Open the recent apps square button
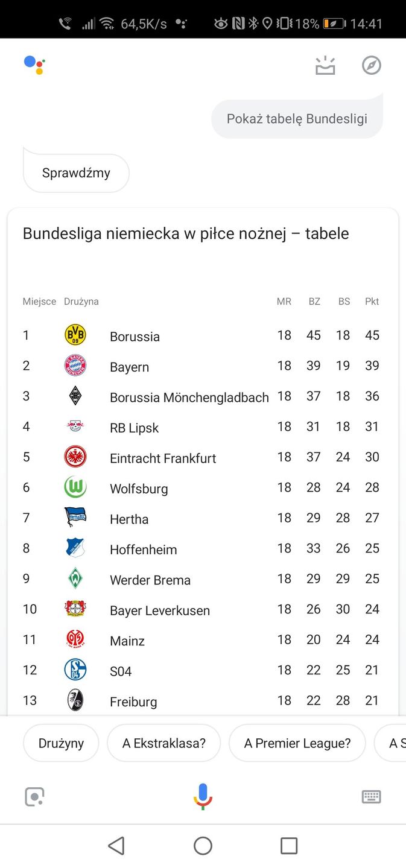406x868 pixels. pyautogui.click(x=289, y=846)
